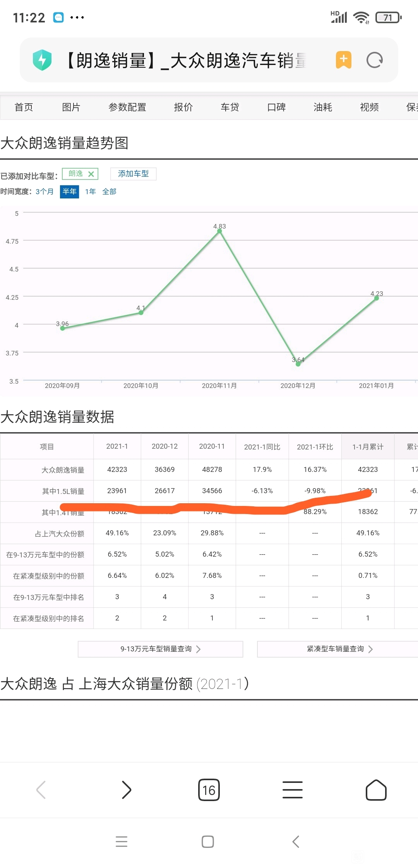Click the 3.64 data point on chart
Screen dimensions: 418x868
(298, 364)
